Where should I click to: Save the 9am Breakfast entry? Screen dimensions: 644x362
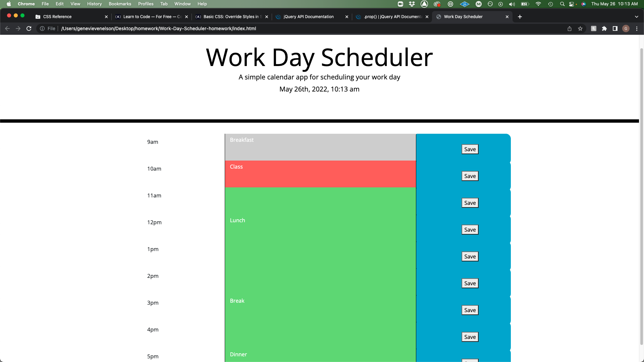[x=470, y=149]
